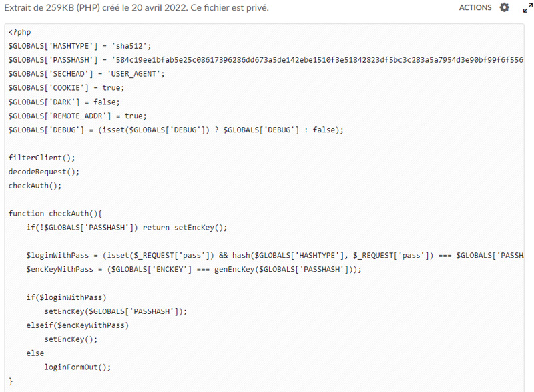This screenshot has height=392, width=534.
Task: Click the HASHTYPE sha512 line
Action: 79,46
